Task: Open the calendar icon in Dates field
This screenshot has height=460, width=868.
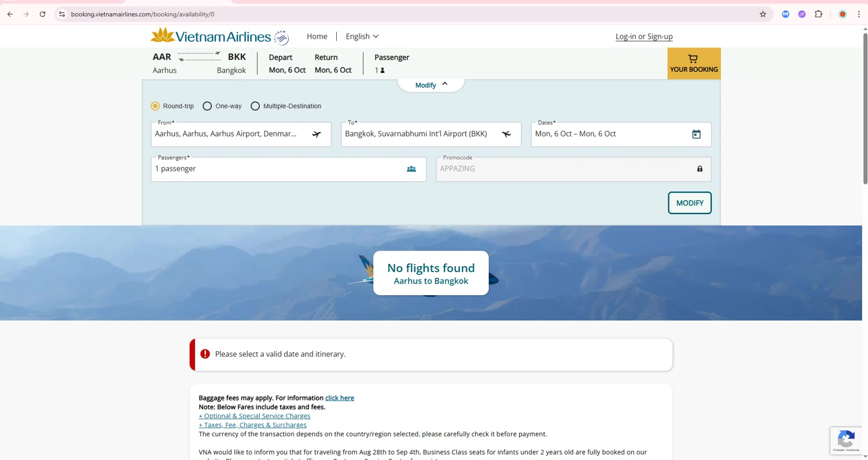Action: 696,134
